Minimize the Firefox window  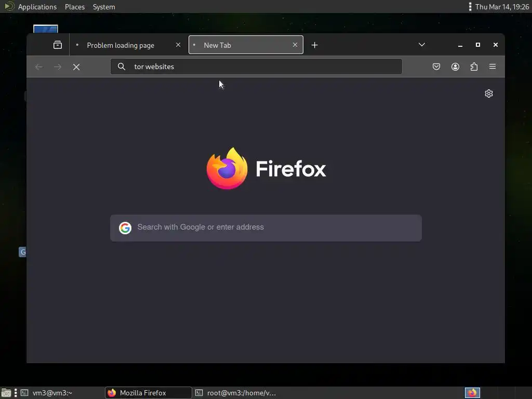(x=460, y=45)
